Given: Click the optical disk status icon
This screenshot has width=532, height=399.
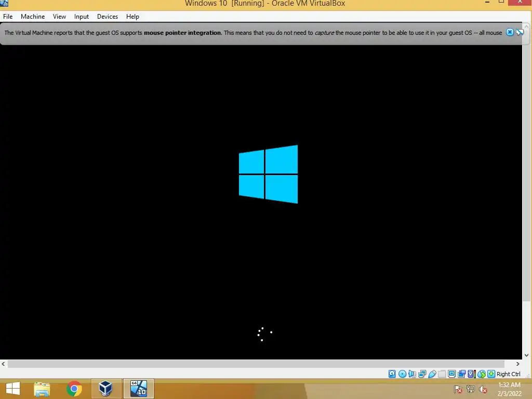Looking at the screenshot, I should pos(403,374).
